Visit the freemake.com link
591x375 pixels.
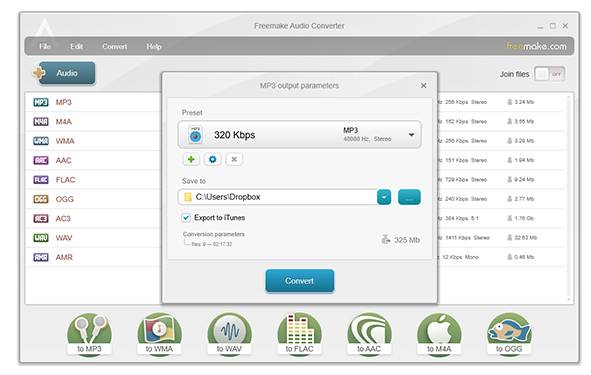click(536, 46)
